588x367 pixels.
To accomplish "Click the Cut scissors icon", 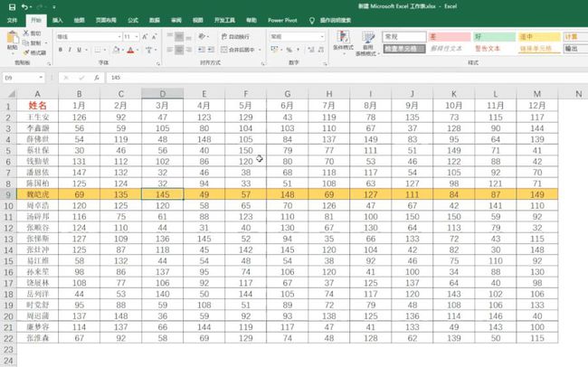I will (x=26, y=33).
